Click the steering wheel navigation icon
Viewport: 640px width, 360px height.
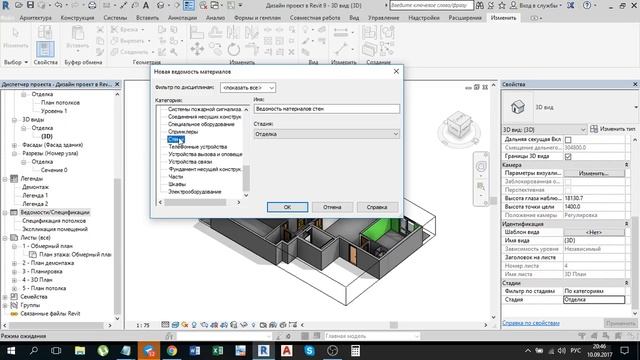(481, 167)
